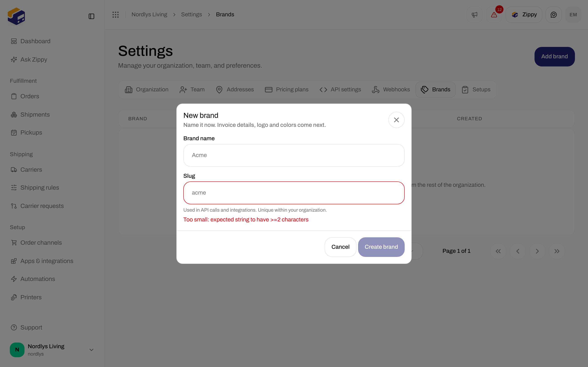The image size is (588, 367).
Task: Focus the Brand name input field
Action: coord(294,155)
